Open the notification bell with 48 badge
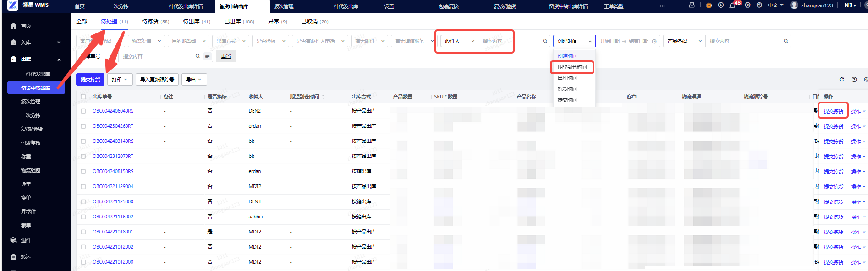Screen dimensions: 868x271 pyautogui.click(x=732, y=5)
